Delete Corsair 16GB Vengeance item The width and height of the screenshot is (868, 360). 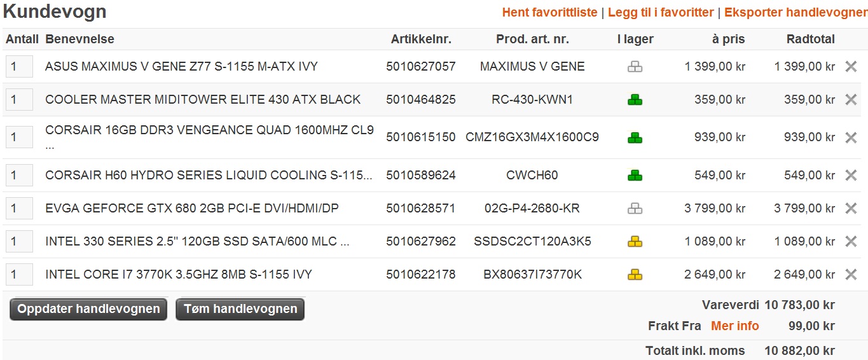coord(851,137)
